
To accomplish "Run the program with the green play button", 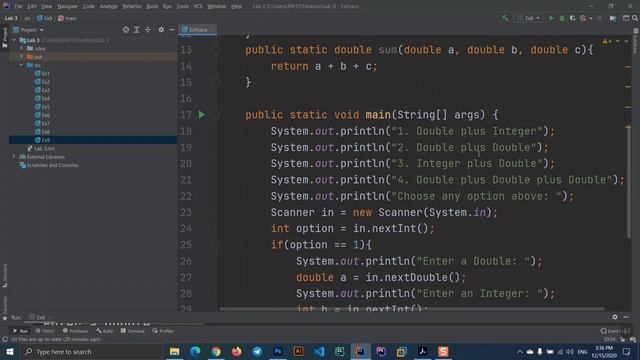I will click(551, 18).
